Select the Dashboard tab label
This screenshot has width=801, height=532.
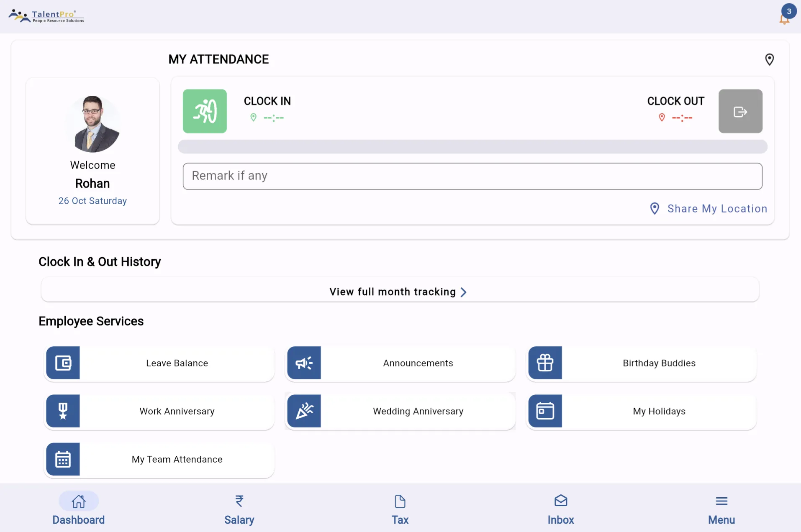tap(79, 520)
